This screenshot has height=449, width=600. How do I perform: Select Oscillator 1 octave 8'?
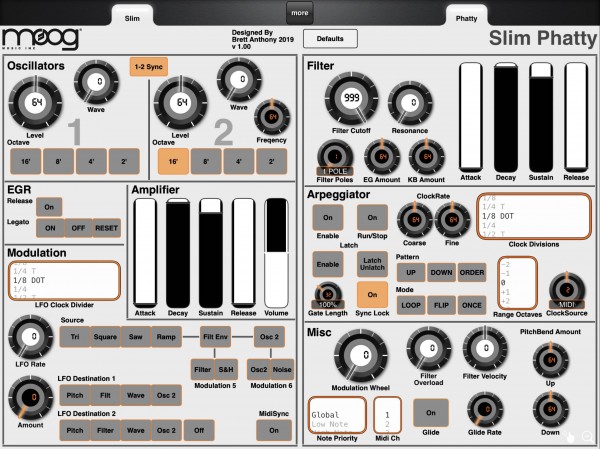[59, 161]
